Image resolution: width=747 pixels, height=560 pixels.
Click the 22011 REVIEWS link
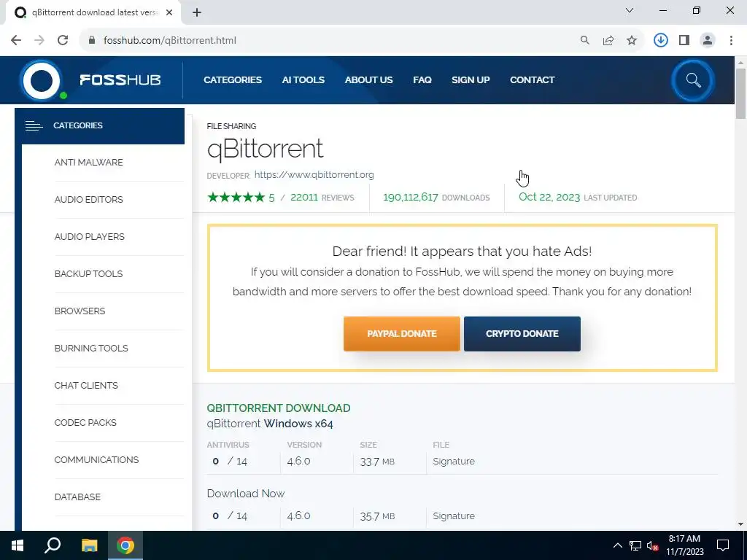click(x=322, y=197)
